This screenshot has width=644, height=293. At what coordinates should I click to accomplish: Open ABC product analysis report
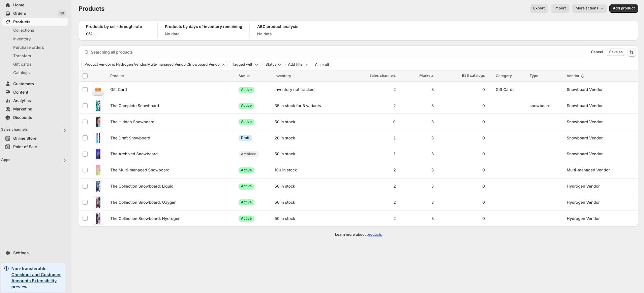[x=278, y=27]
